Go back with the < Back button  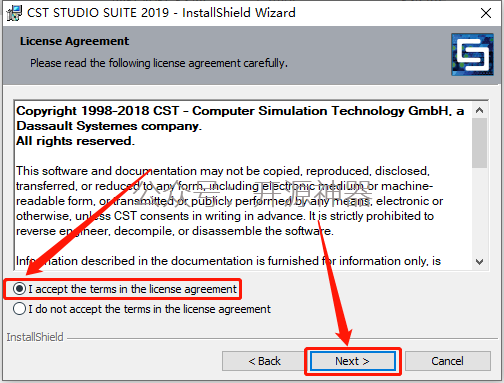click(x=265, y=361)
